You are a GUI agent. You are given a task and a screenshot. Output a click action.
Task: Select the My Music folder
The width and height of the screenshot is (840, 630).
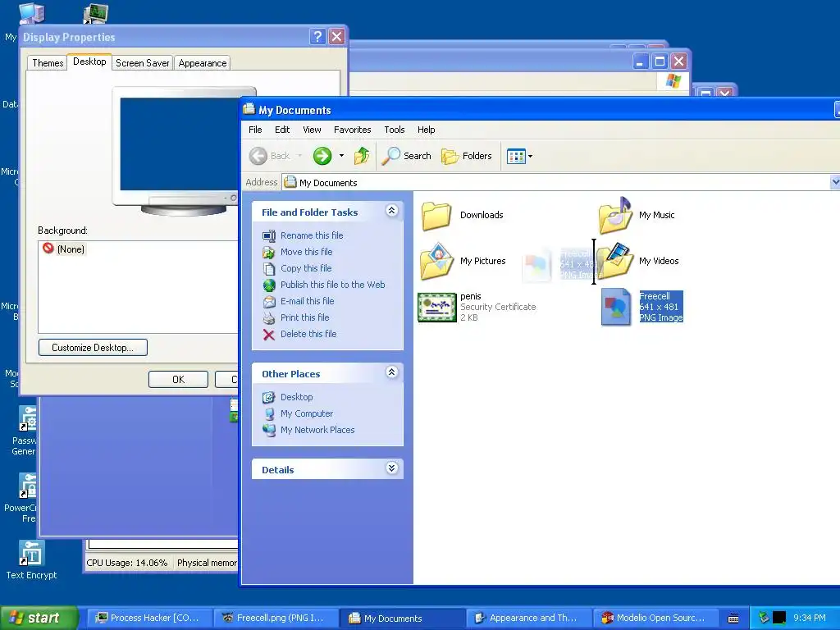point(637,216)
